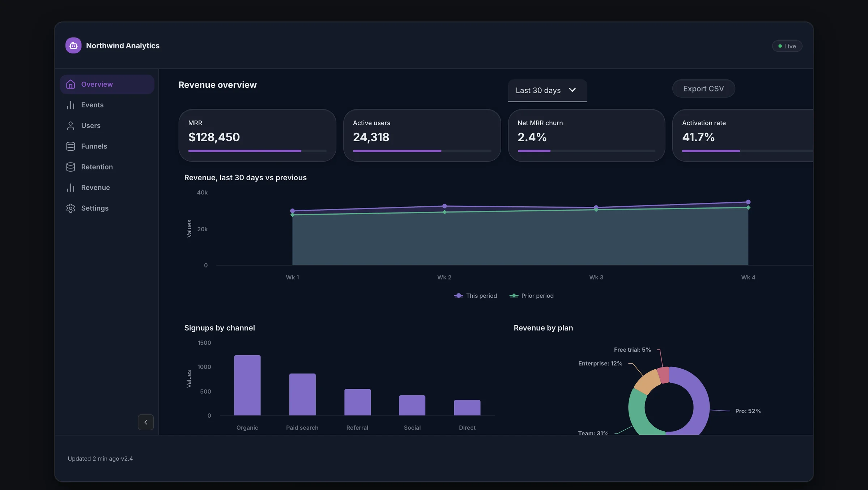The width and height of the screenshot is (868, 490).
Task: Click the Paid search signups bar
Action: pyautogui.click(x=302, y=394)
